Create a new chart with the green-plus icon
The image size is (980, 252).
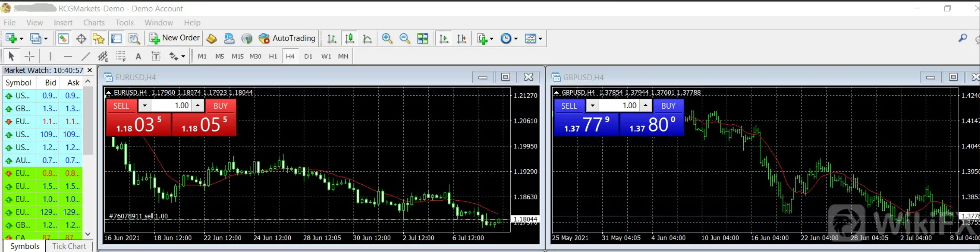(11, 38)
